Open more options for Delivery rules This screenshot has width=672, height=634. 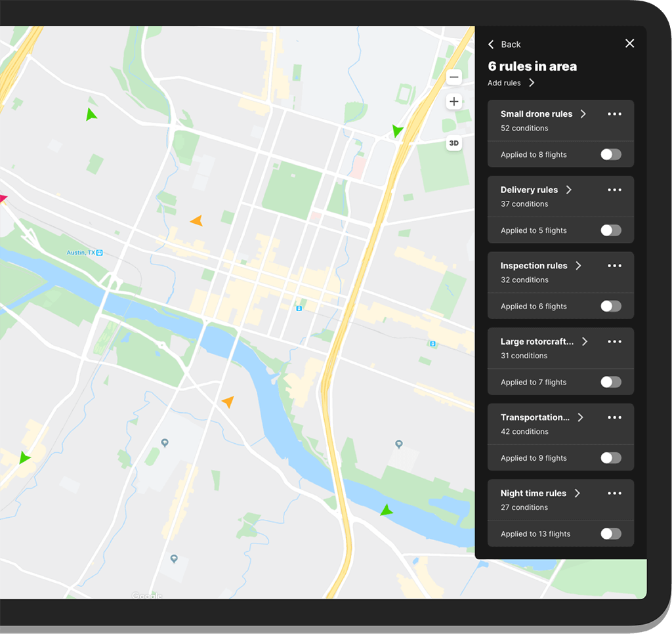pos(614,190)
